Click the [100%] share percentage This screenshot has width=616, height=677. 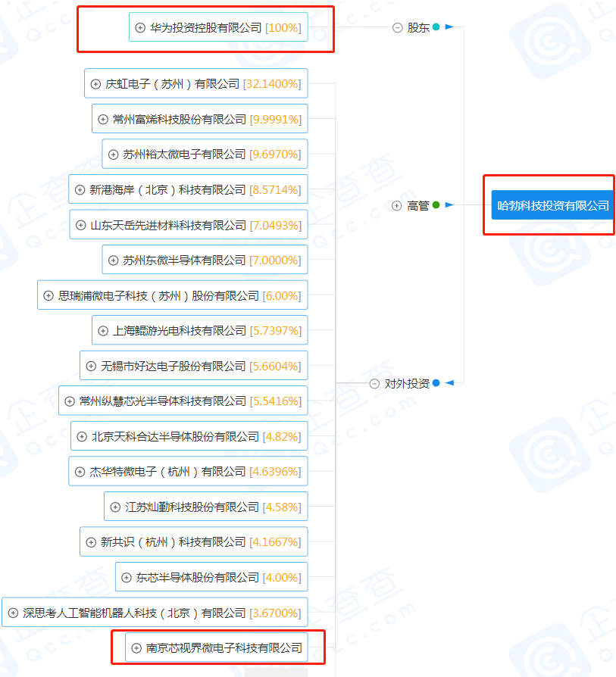click(x=283, y=27)
